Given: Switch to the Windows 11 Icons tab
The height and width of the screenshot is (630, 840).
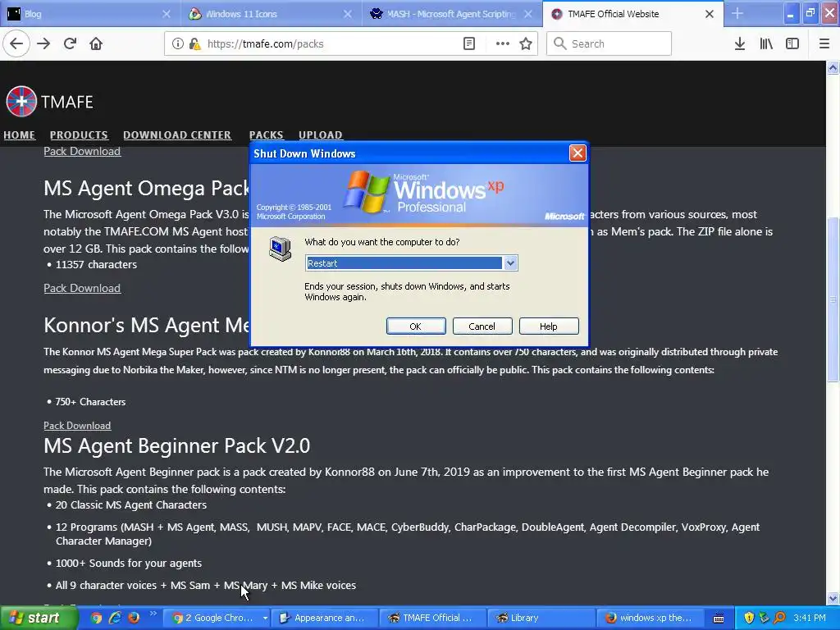Looking at the screenshot, I should click(271, 14).
